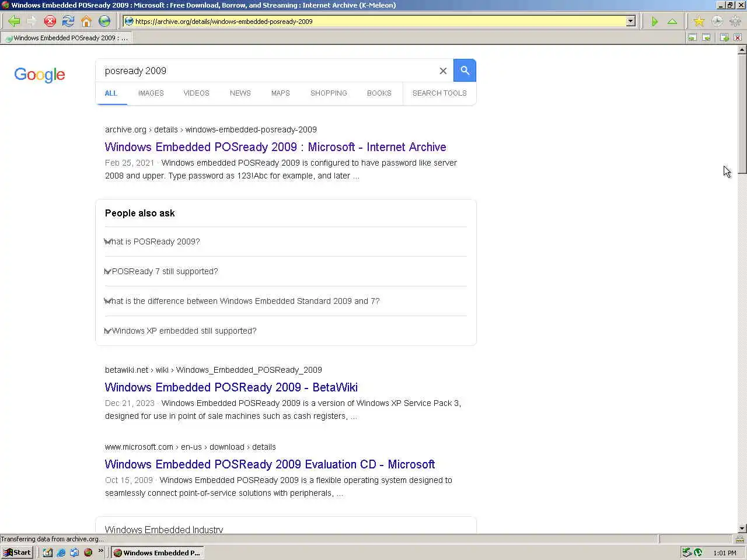Expand "Is POSReady 7 still supported?" question

tap(286, 271)
